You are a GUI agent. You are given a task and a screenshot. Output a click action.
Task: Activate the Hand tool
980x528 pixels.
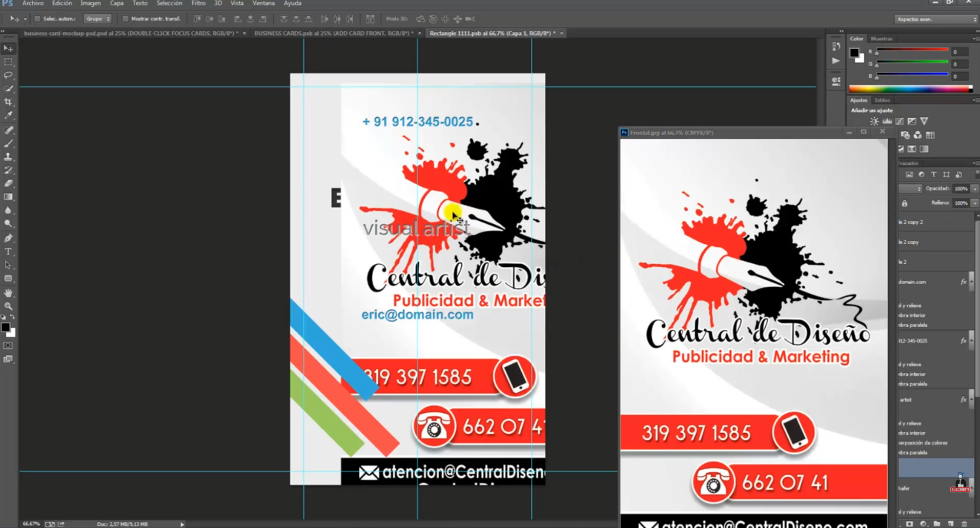tap(8, 293)
